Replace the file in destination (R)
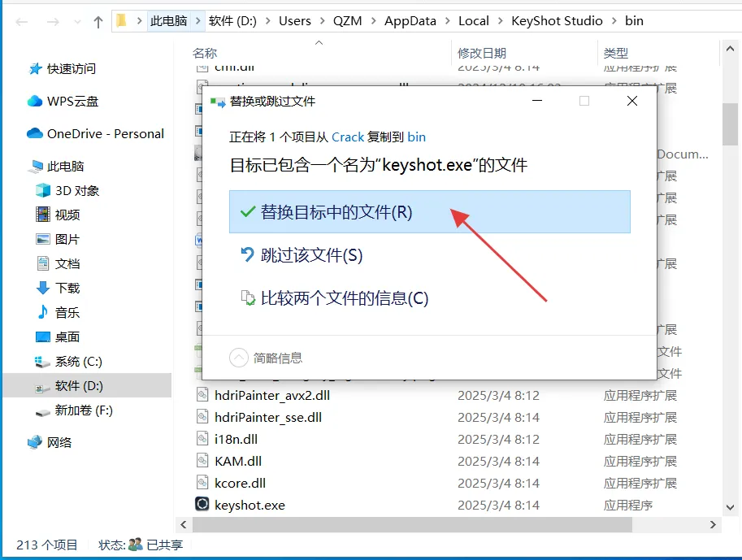The height and width of the screenshot is (560, 742). (430, 211)
